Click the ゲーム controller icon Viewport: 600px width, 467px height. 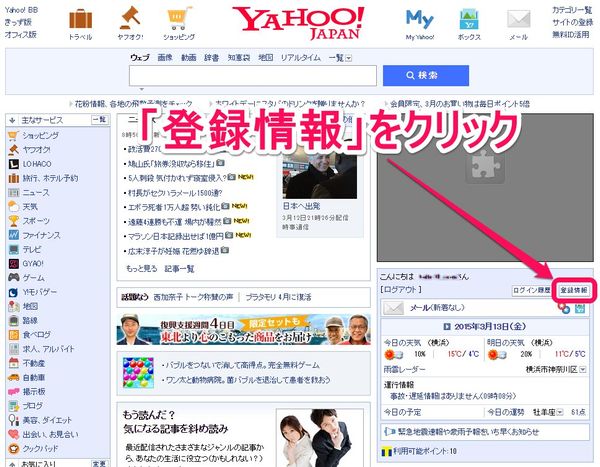[x=13, y=278]
